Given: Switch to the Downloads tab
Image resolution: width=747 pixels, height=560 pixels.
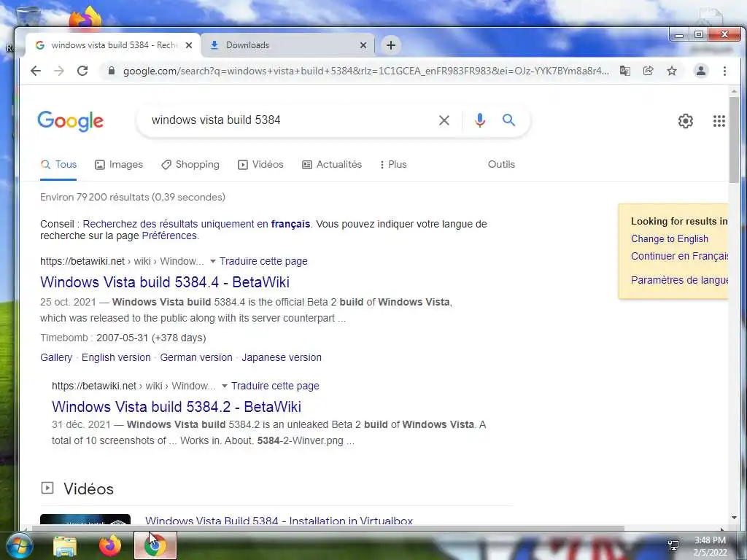Looking at the screenshot, I should 287,45.
